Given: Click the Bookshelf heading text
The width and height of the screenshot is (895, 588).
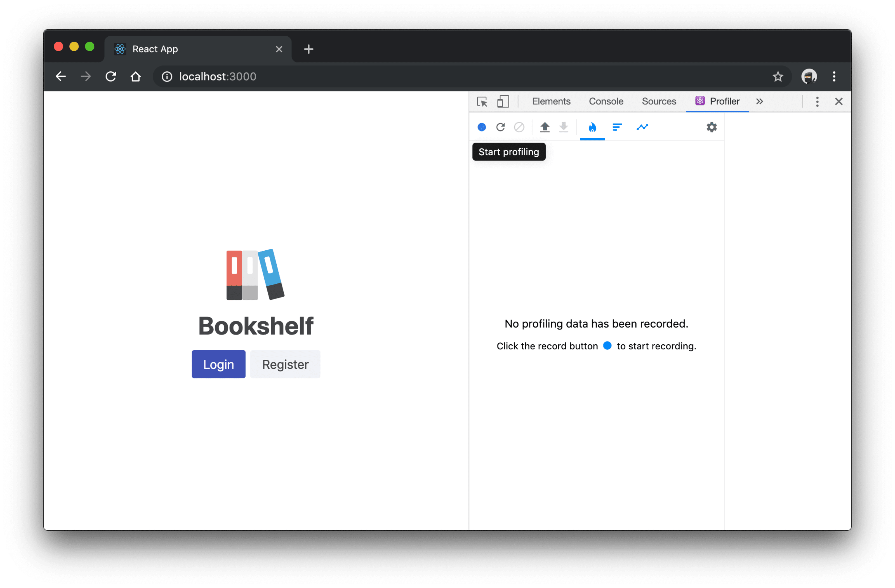Looking at the screenshot, I should pyautogui.click(x=256, y=326).
